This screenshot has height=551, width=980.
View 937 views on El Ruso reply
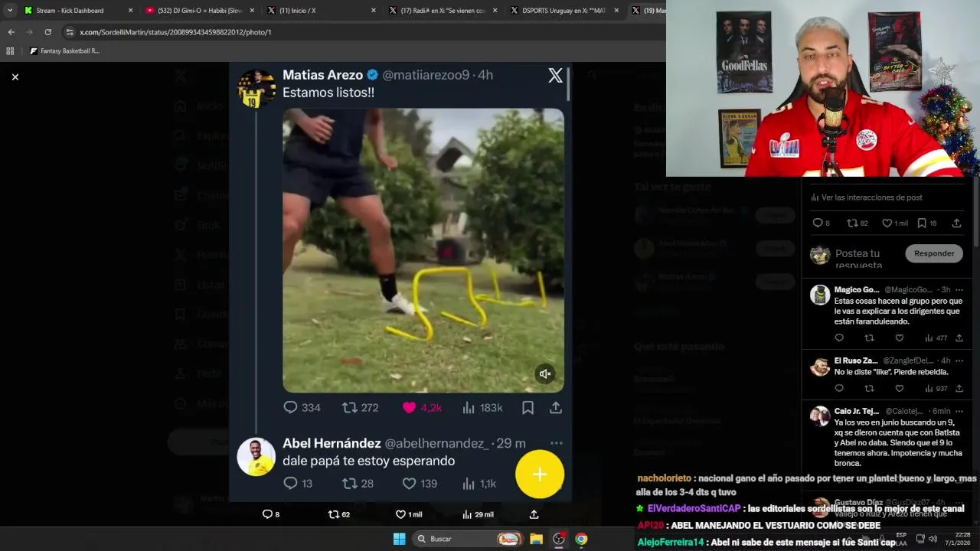click(936, 388)
